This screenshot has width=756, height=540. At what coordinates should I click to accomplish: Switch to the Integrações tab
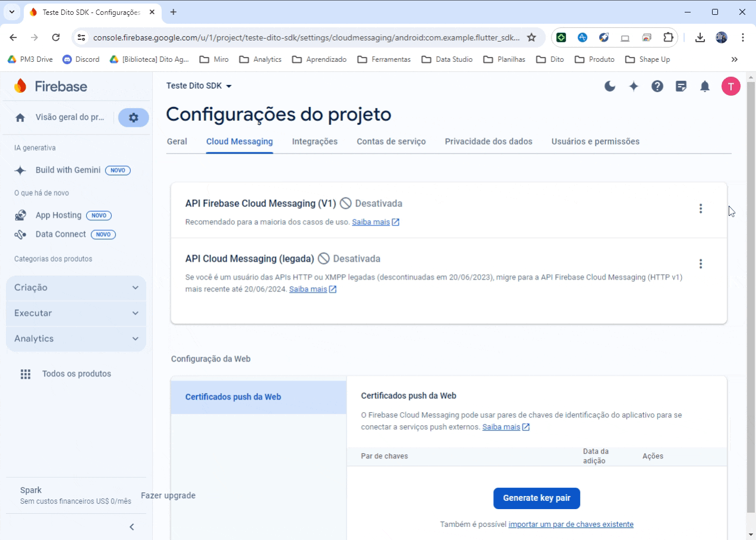tap(315, 142)
